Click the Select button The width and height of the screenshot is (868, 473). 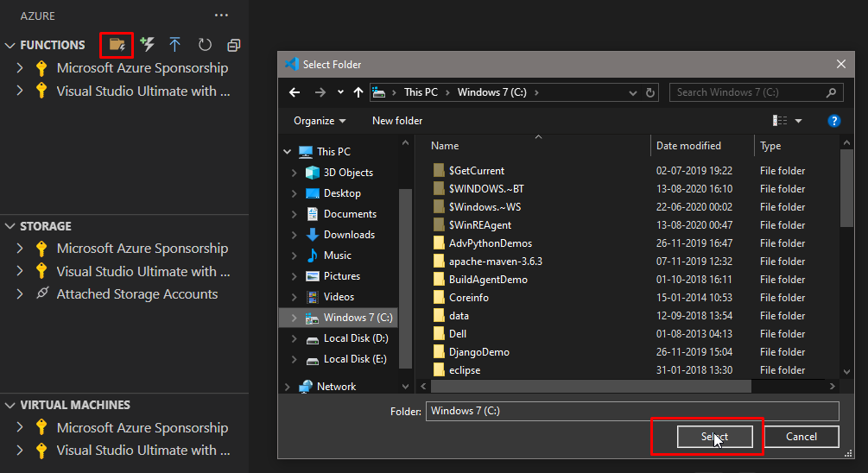click(x=714, y=437)
